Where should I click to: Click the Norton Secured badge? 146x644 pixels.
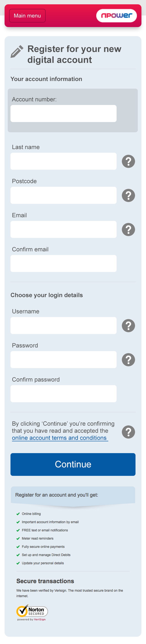point(32,612)
